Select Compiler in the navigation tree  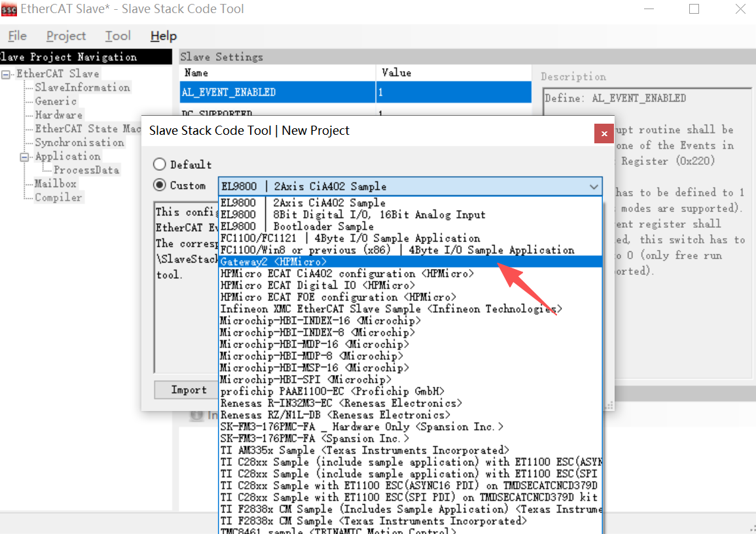coord(58,198)
